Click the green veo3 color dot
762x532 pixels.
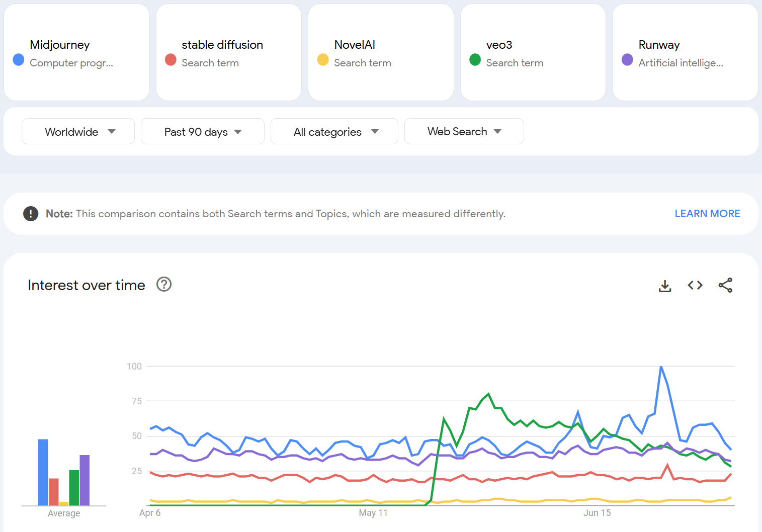(x=475, y=60)
